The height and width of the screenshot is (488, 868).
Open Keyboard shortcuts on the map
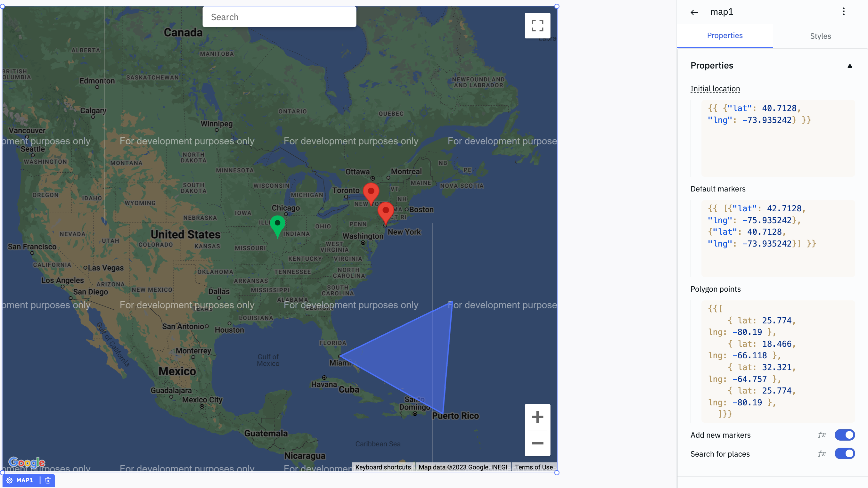pyautogui.click(x=383, y=467)
